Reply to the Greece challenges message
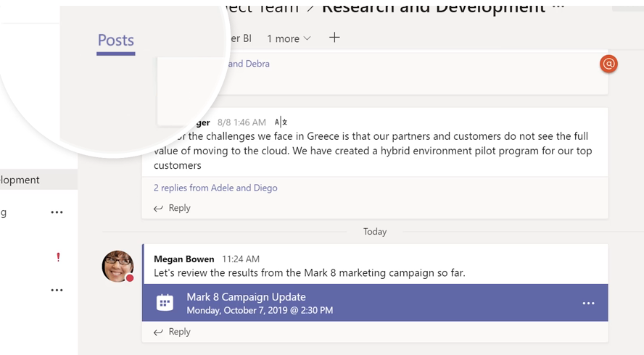644x355 pixels. [x=172, y=208]
